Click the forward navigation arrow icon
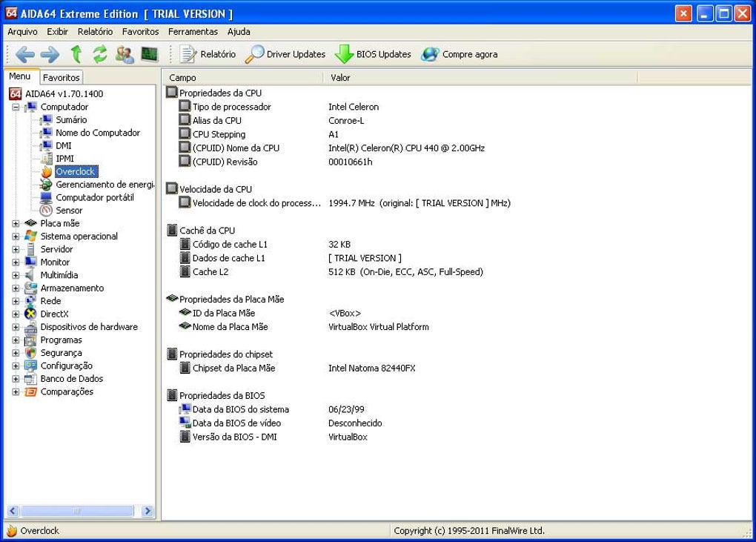The height and width of the screenshot is (542, 756). click(x=50, y=54)
